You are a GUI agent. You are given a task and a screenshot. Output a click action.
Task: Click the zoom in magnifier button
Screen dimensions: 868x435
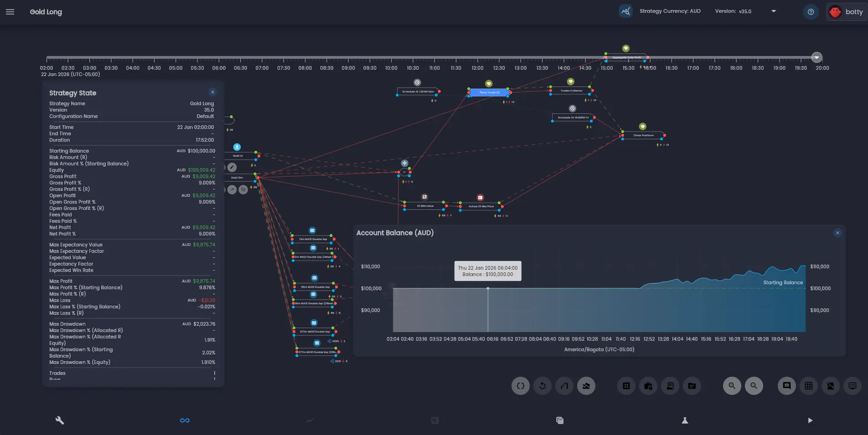coord(732,386)
